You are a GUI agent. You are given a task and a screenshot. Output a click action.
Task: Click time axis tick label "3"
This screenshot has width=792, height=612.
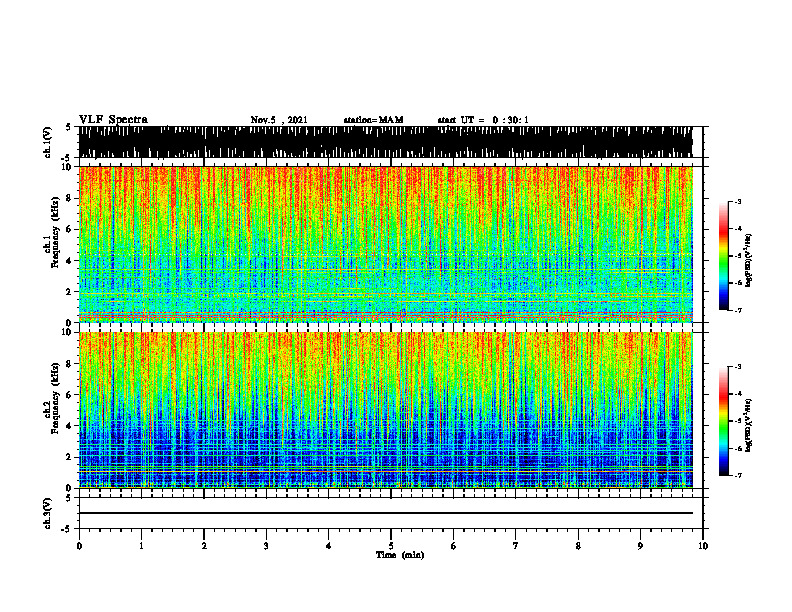tap(266, 546)
